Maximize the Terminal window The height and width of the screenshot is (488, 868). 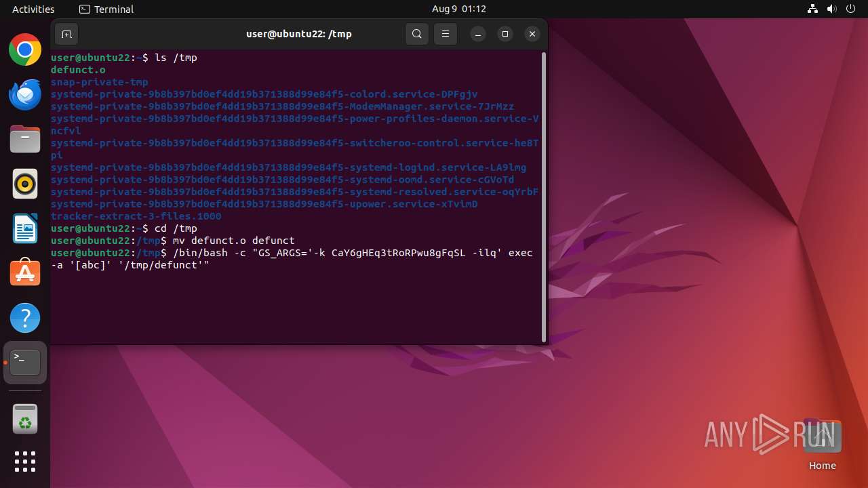click(x=505, y=34)
